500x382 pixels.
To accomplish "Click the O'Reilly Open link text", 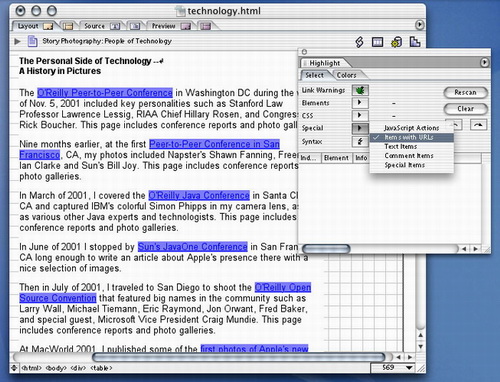I will pos(283,287).
